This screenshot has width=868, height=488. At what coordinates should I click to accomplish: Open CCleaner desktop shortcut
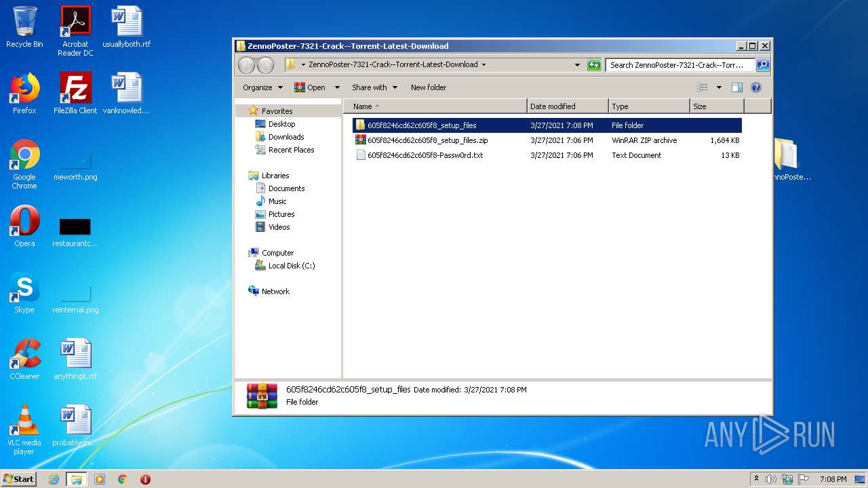pos(24,359)
